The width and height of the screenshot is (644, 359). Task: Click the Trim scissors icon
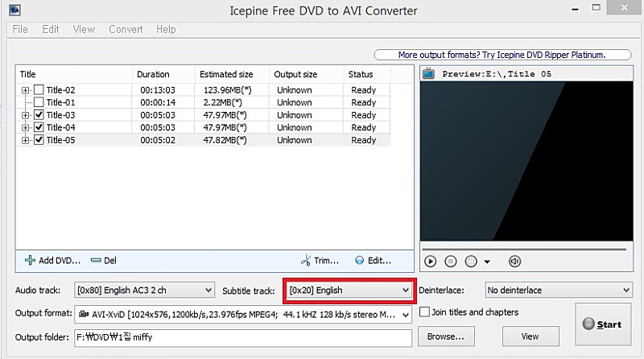coord(306,260)
